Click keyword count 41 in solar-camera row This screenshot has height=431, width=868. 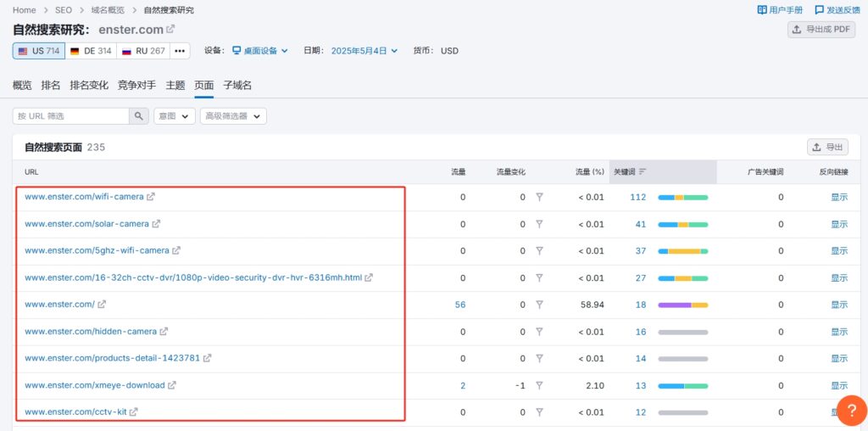click(641, 224)
